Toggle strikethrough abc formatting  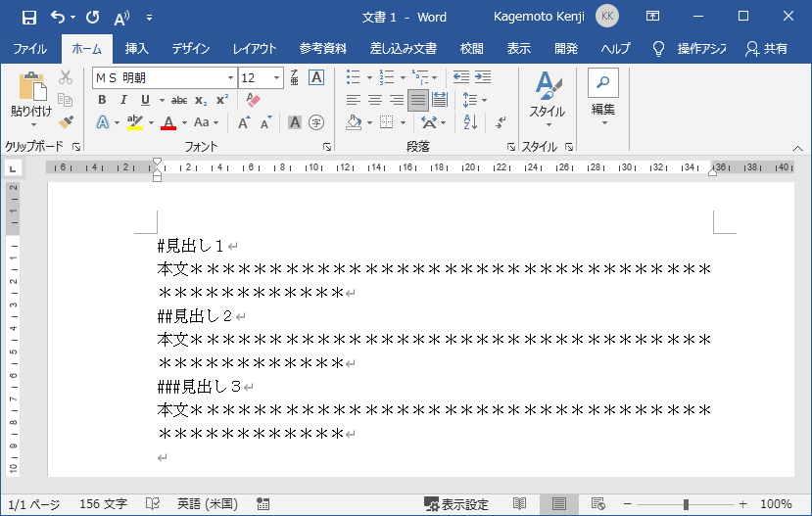tap(179, 100)
